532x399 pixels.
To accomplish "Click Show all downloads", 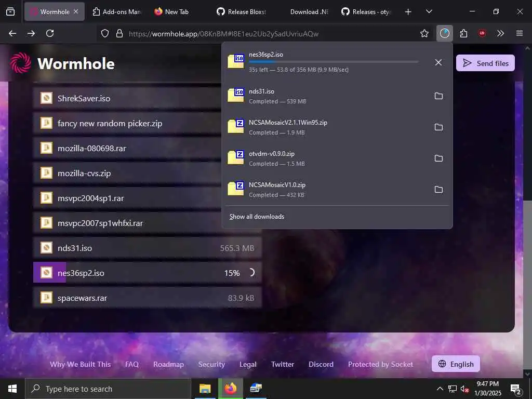I will pyautogui.click(x=257, y=217).
